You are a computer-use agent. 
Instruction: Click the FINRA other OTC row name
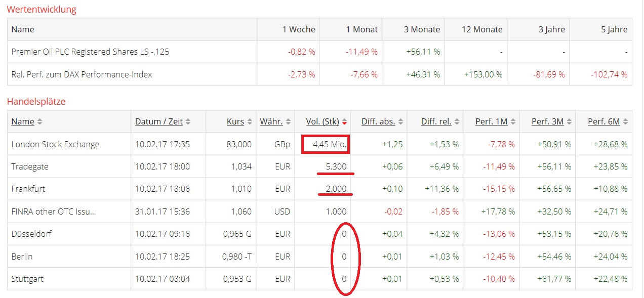(54, 211)
